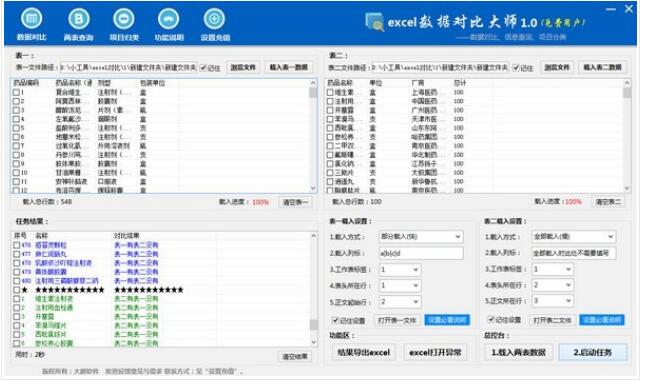
Task: Open the 数据对比 data compare icon
Action: pyautogui.click(x=32, y=19)
